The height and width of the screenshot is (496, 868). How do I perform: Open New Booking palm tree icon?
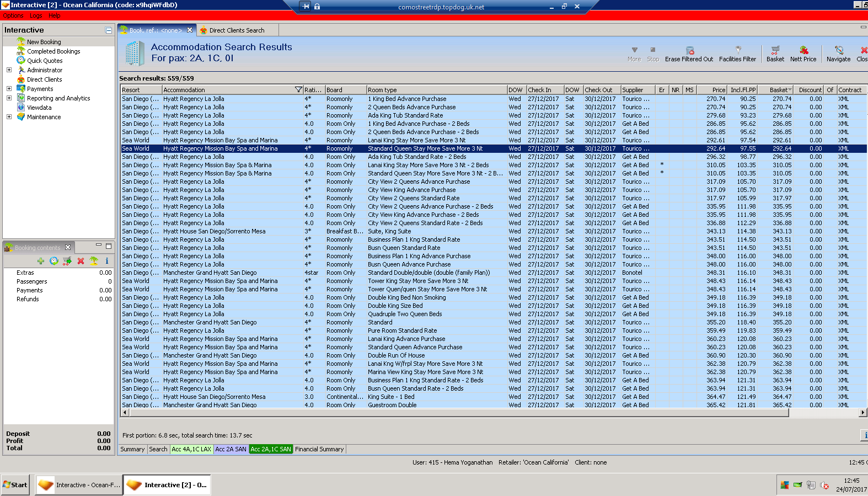(x=21, y=41)
